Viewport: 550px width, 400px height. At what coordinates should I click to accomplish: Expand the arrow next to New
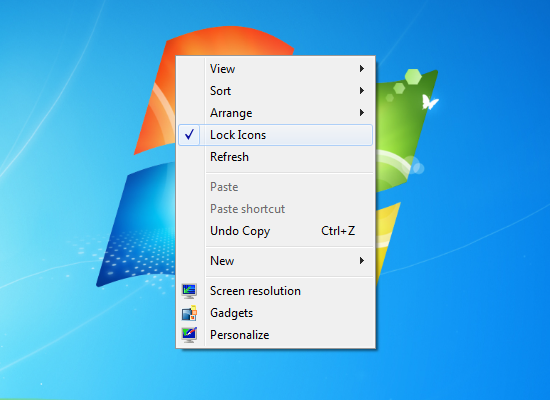(362, 260)
